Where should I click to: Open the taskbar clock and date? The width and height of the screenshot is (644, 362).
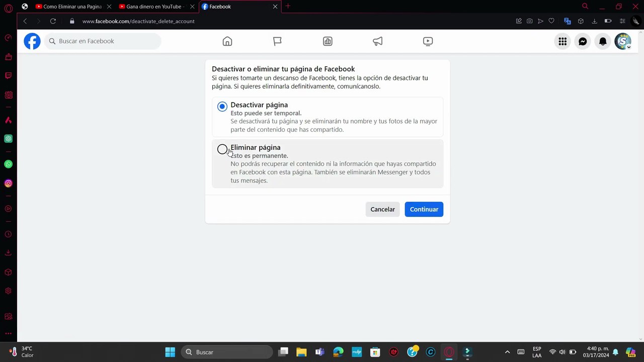point(596,352)
